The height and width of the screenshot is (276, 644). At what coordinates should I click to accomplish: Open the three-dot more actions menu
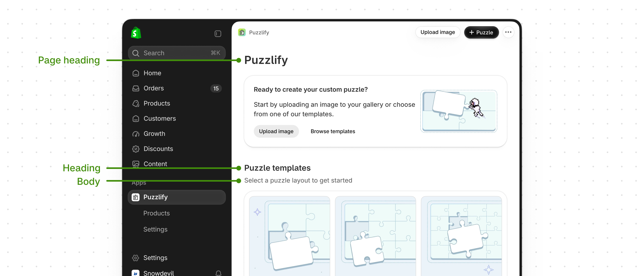[508, 32]
